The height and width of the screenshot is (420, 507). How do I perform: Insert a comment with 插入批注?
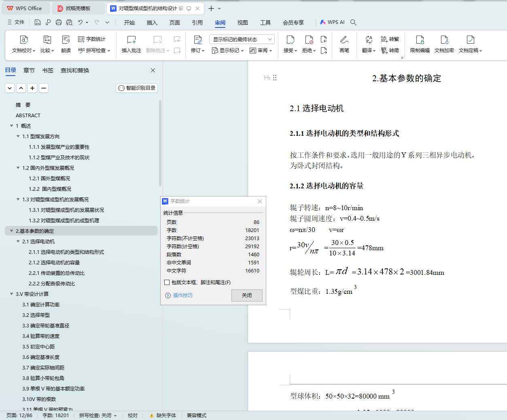[132, 44]
